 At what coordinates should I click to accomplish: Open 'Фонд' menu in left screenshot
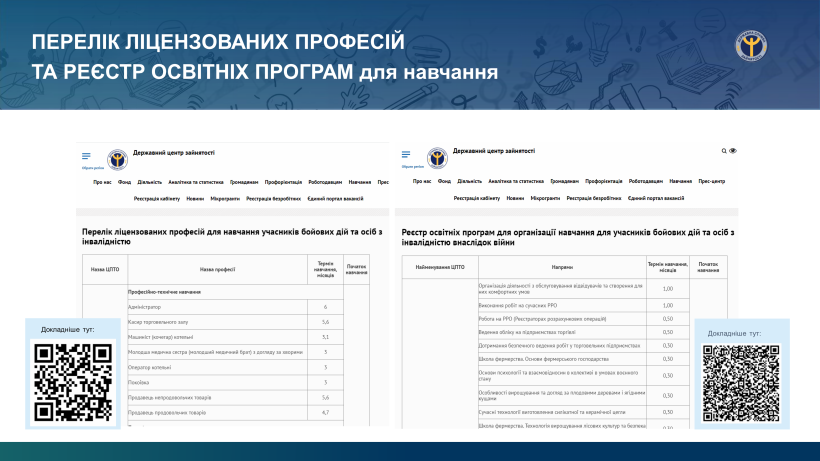(x=124, y=182)
